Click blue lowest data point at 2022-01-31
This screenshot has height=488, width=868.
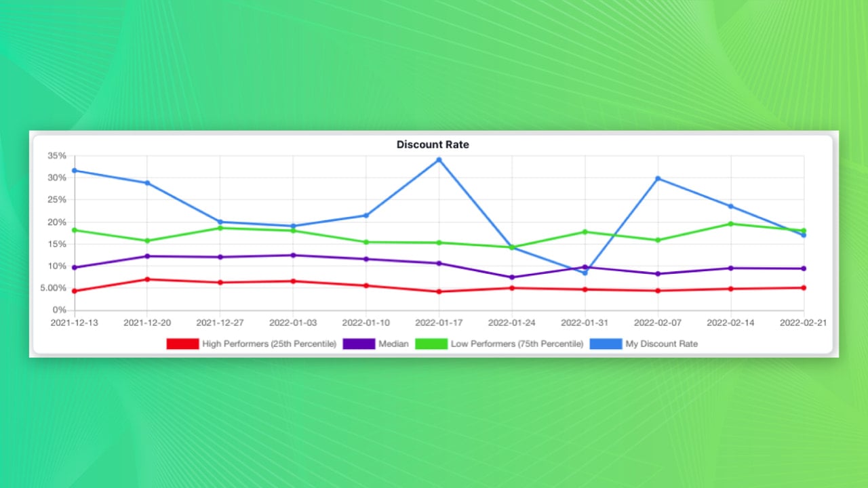(585, 272)
